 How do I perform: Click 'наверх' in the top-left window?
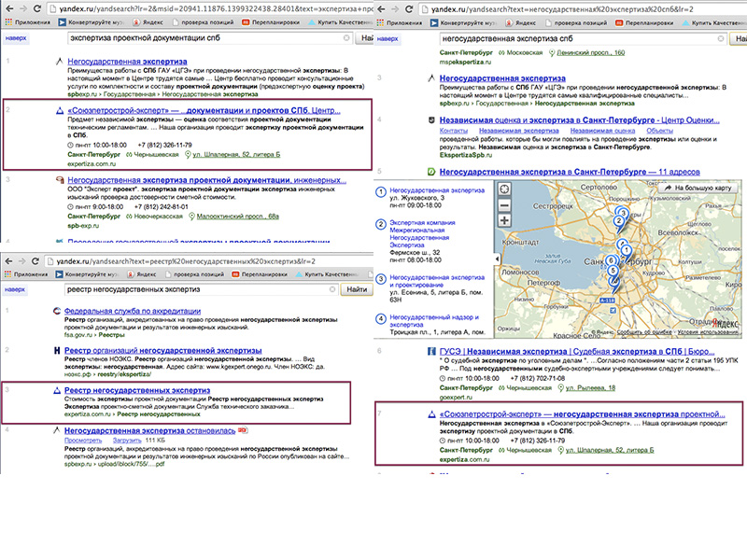[16, 37]
